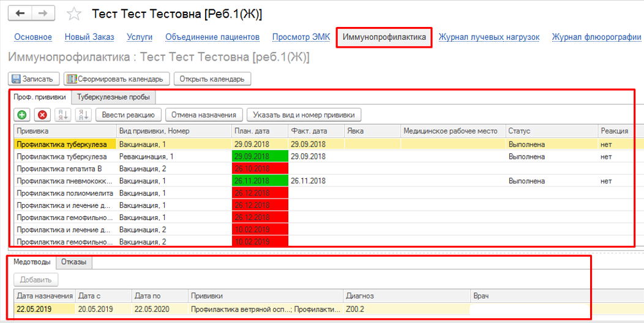This screenshot has width=644, height=323.
Task: Click Новый Заказ link
Action: tap(89, 37)
